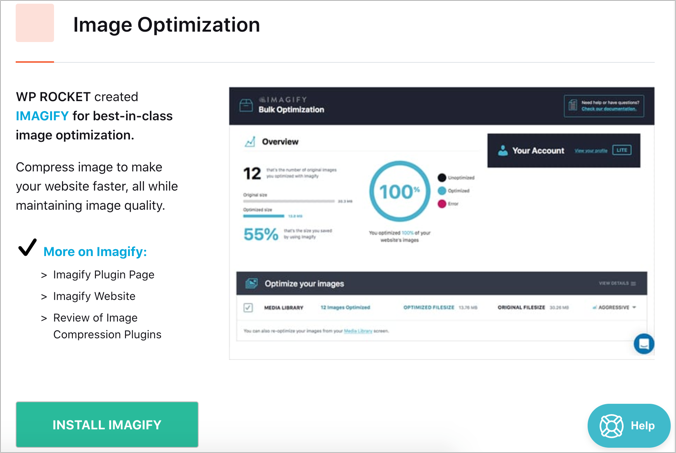Viewport: 676px width, 453px height.
Task: Open the Imagify Website link
Action: 94,296
